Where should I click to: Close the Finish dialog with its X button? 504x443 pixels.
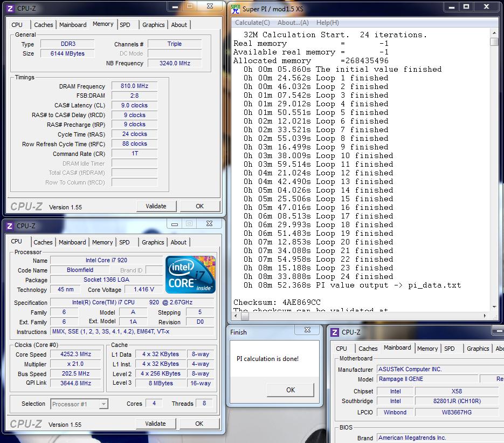(307, 330)
